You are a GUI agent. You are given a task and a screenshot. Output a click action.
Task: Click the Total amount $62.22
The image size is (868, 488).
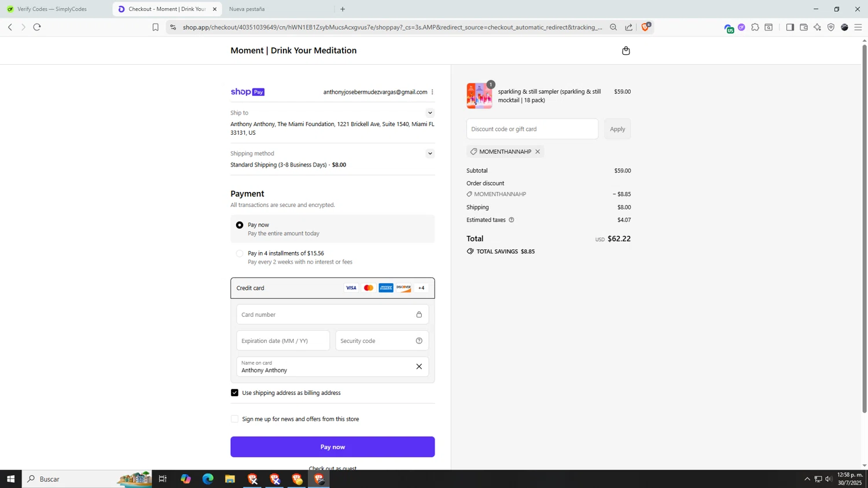(619, 239)
